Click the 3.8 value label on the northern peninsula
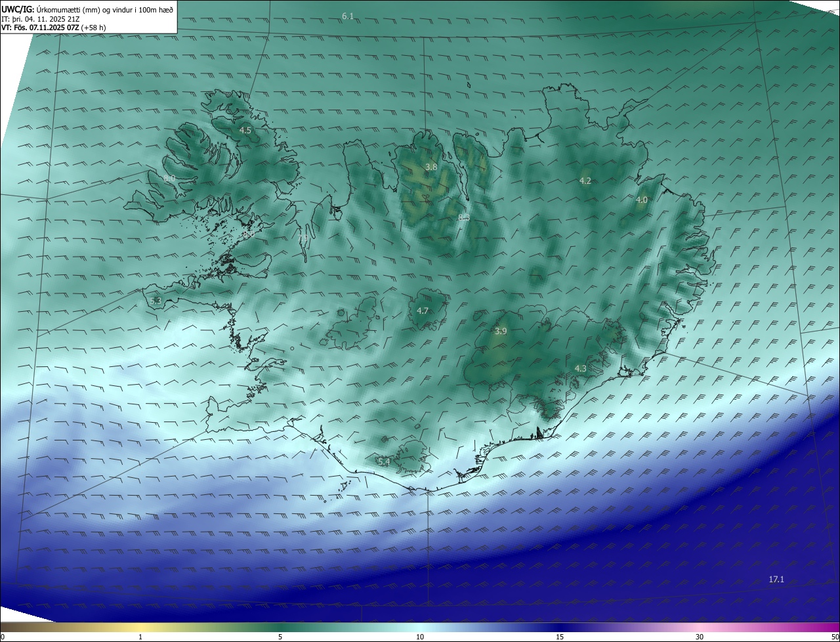The height and width of the screenshot is (642, 840). point(431,167)
